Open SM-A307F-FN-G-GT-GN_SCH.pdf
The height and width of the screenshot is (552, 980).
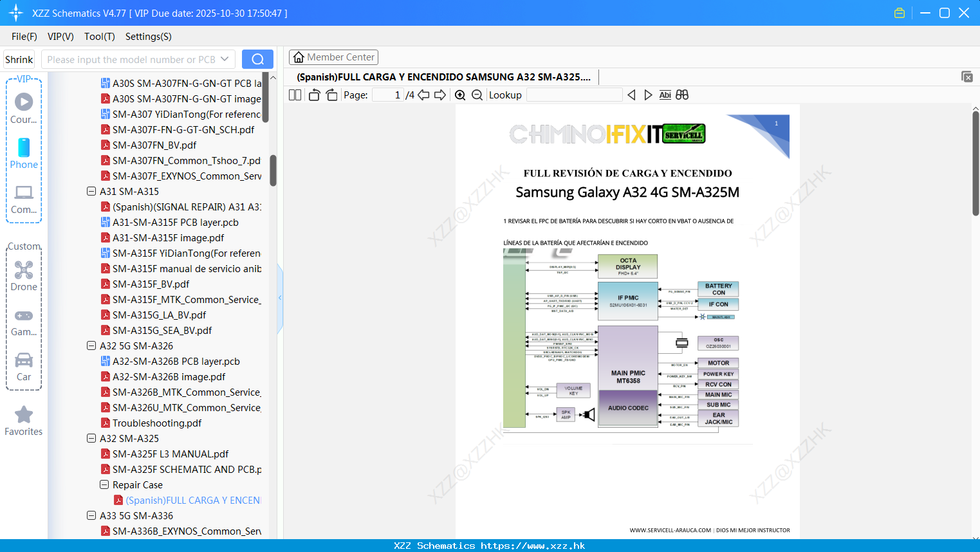(x=178, y=129)
